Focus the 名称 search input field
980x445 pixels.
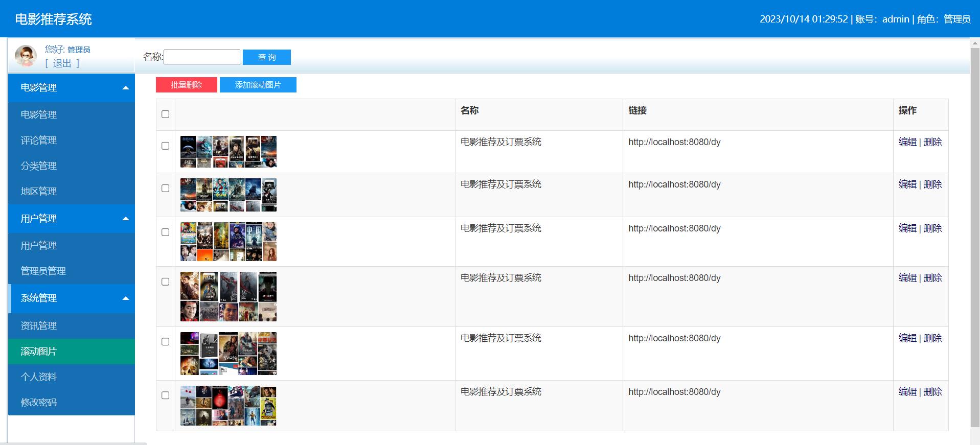202,57
